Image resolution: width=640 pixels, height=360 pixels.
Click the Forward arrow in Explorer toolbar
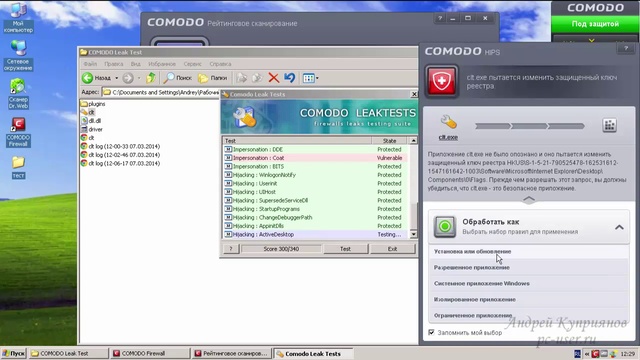pyautogui.click(x=128, y=78)
